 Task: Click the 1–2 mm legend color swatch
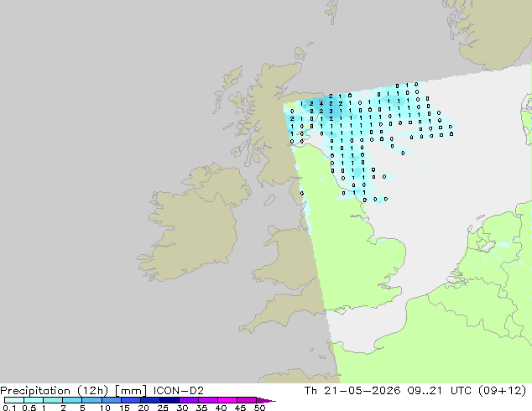pyautogui.click(x=53, y=400)
